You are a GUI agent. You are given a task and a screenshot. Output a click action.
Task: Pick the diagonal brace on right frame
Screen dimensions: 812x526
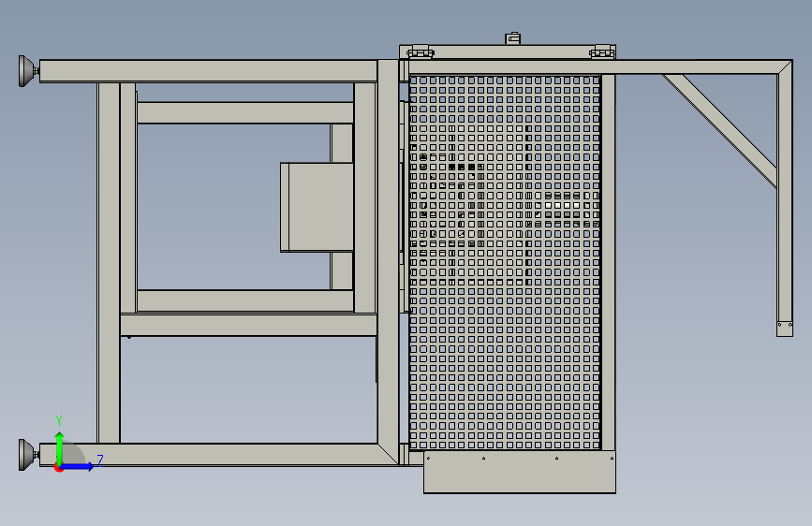[x=720, y=131]
